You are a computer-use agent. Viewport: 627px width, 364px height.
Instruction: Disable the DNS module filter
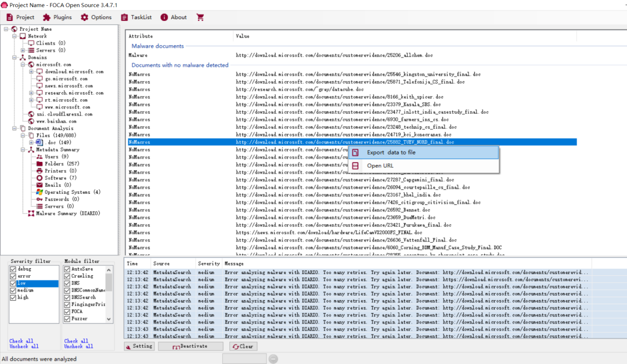click(x=67, y=283)
